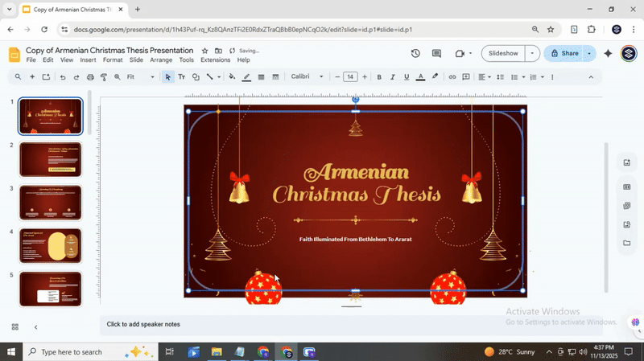This screenshot has width=644, height=361.
Task: Open the comments panel icon
Action: click(x=436, y=54)
